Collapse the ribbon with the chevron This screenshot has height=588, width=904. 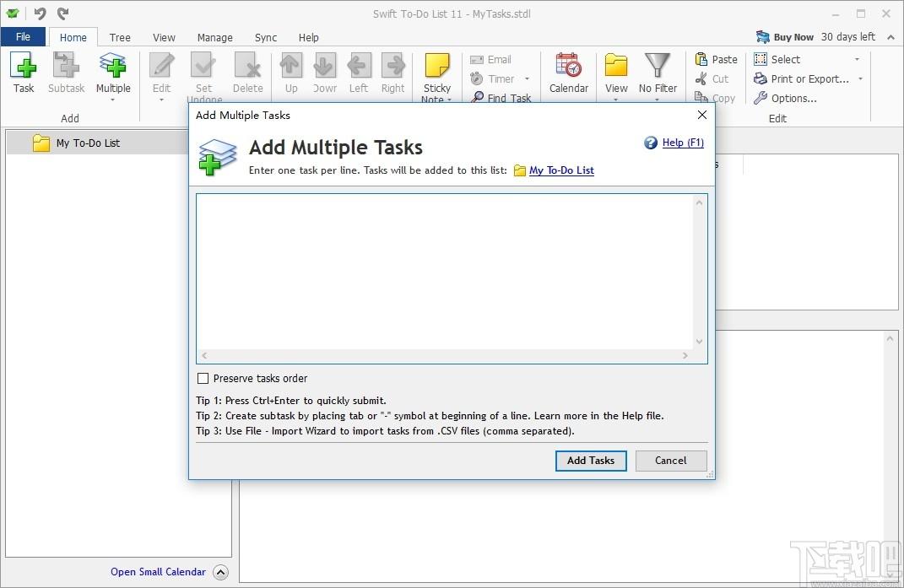[890, 37]
